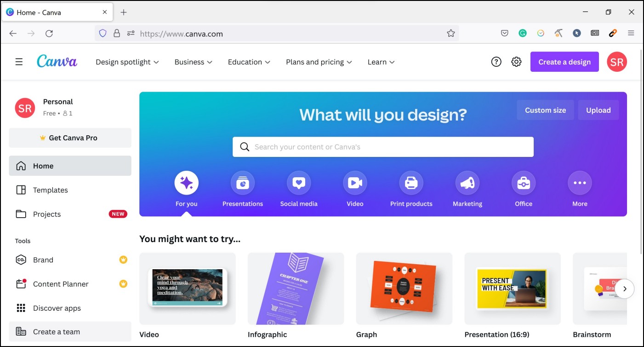Expand the Business dropdown menu

pyautogui.click(x=194, y=62)
